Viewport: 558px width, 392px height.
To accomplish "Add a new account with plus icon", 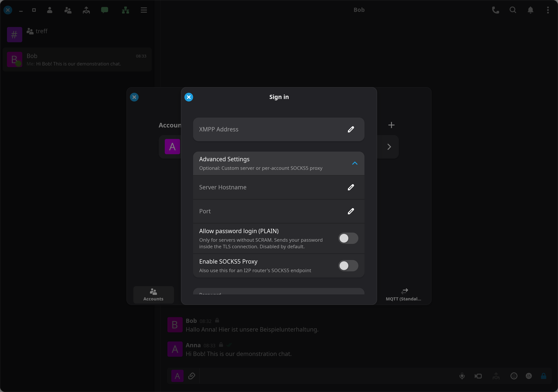I will point(391,125).
